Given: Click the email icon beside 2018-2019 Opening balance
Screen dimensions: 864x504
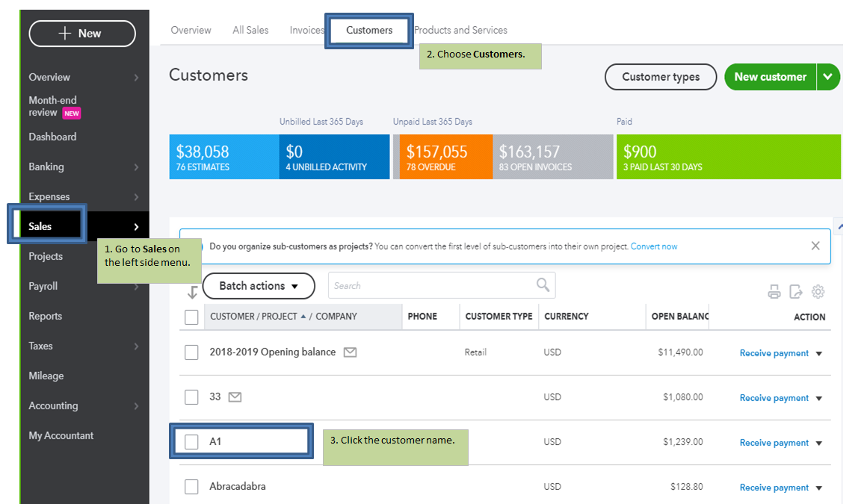Looking at the screenshot, I should pyautogui.click(x=350, y=352).
